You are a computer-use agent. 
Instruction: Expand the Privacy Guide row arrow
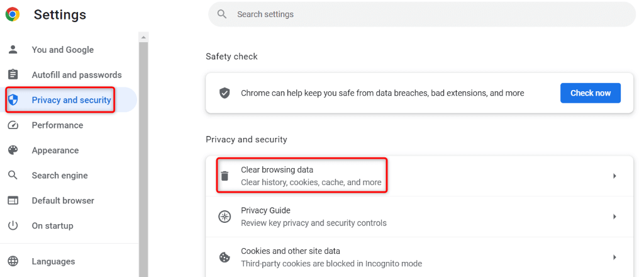pos(614,217)
